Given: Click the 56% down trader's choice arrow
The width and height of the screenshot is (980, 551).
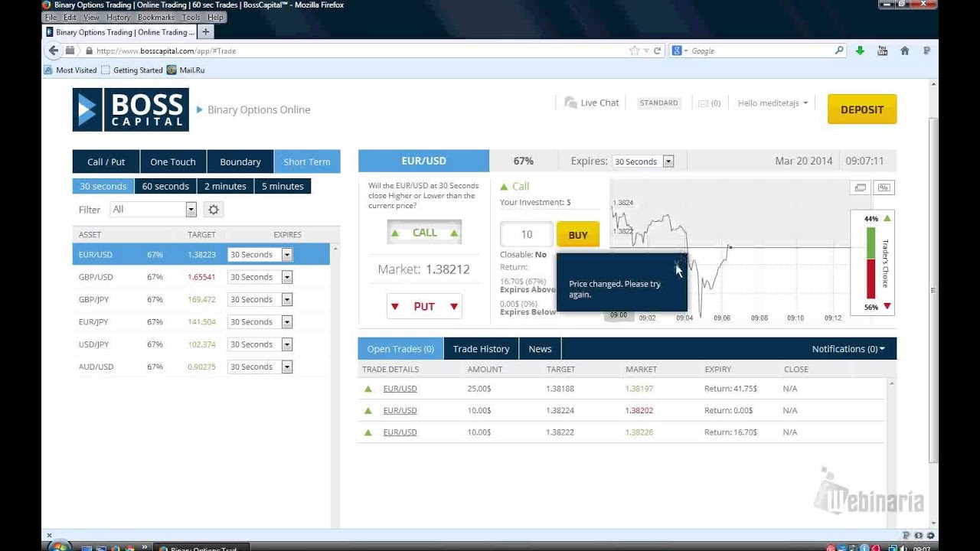Looking at the screenshot, I should tap(887, 307).
